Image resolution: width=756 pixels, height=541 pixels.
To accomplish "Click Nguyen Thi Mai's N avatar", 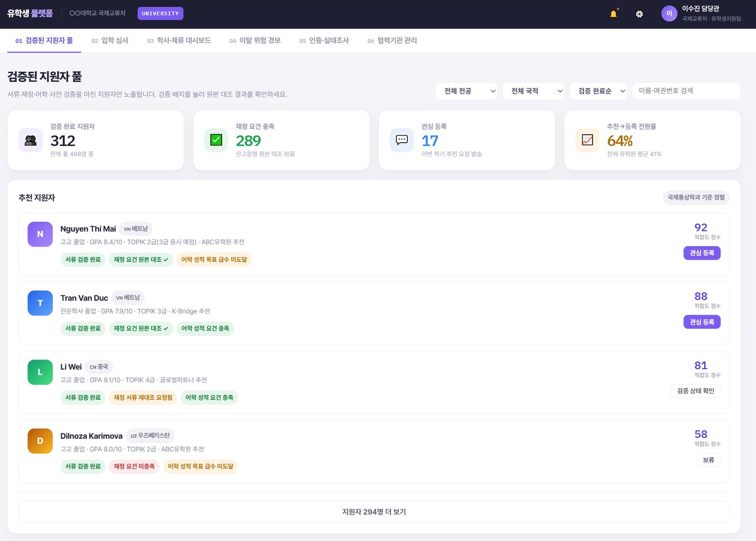I will coord(40,234).
